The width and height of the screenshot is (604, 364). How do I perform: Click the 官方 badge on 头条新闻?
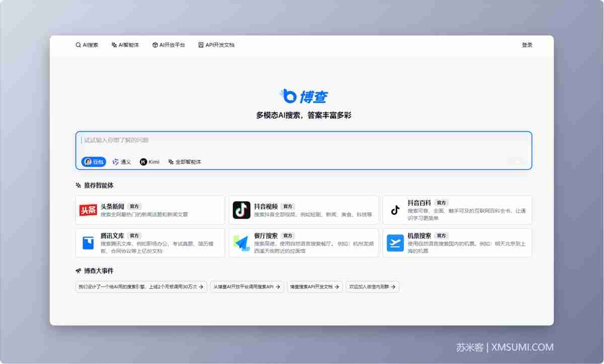click(x=134, y=206)
